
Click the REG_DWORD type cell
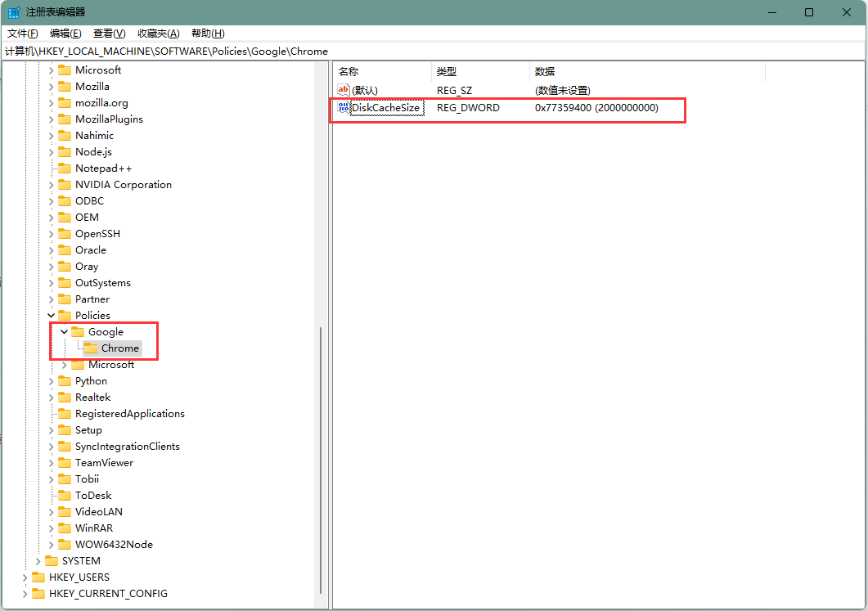[x=468, y=108]
